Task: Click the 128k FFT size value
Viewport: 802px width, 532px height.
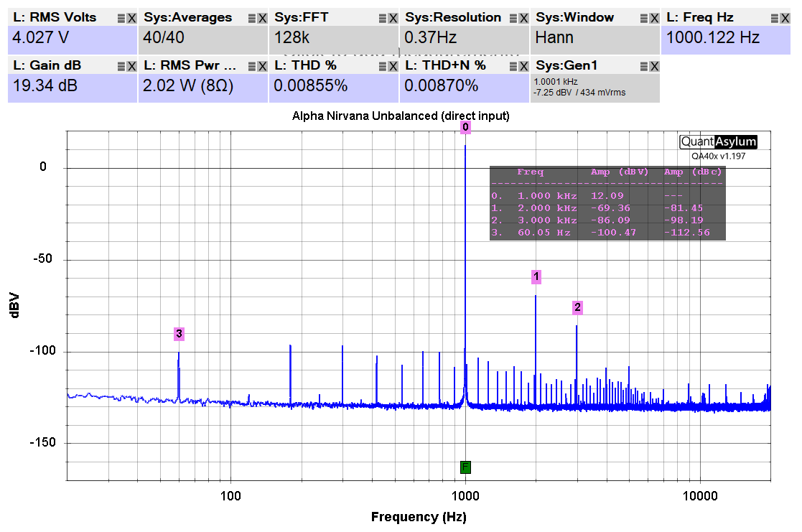Action: click(292, 38)
